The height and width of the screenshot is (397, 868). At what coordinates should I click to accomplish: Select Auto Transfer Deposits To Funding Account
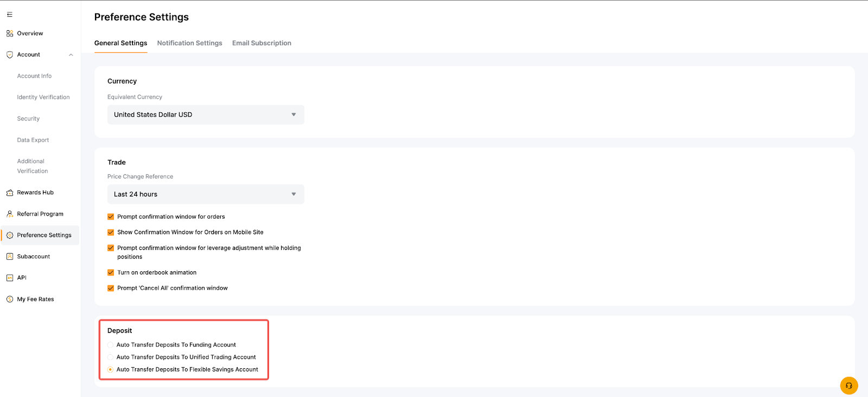111,345
